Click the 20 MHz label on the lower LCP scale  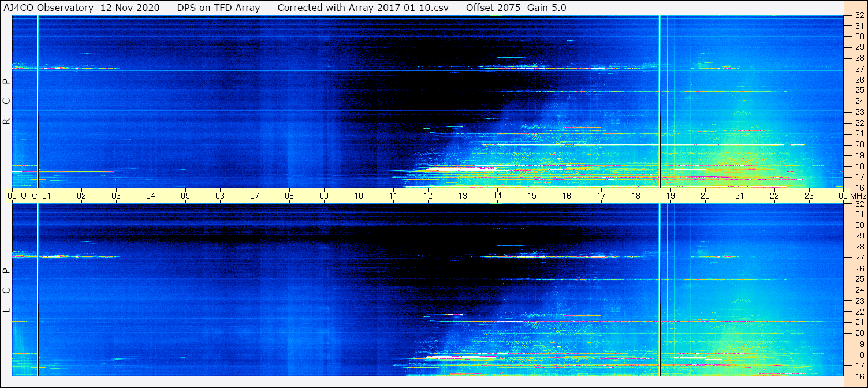tap(859, 333)
